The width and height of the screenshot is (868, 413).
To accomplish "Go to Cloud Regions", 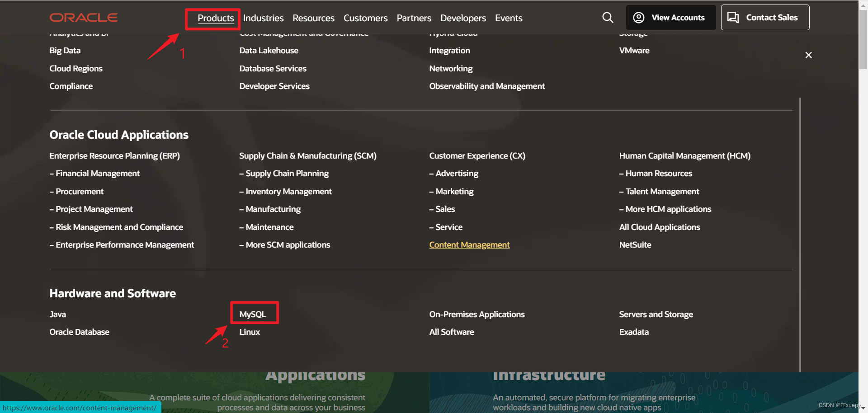I will (76, 69).
